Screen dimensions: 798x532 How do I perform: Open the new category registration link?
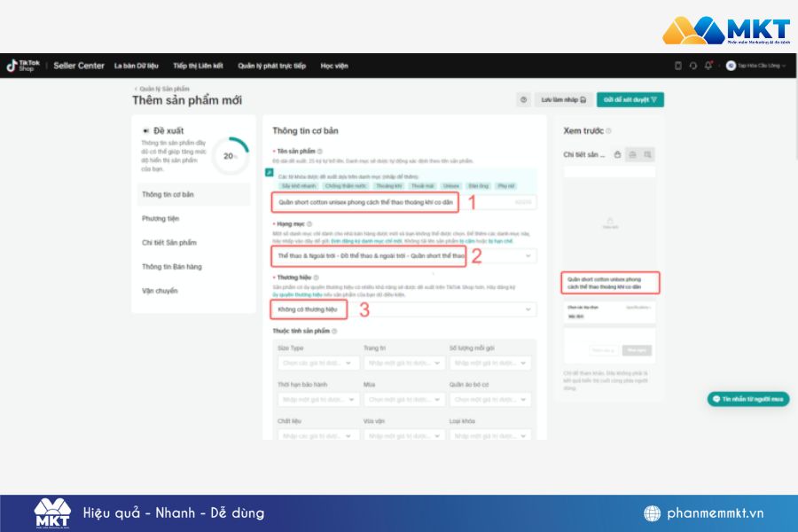pos(366,241)
